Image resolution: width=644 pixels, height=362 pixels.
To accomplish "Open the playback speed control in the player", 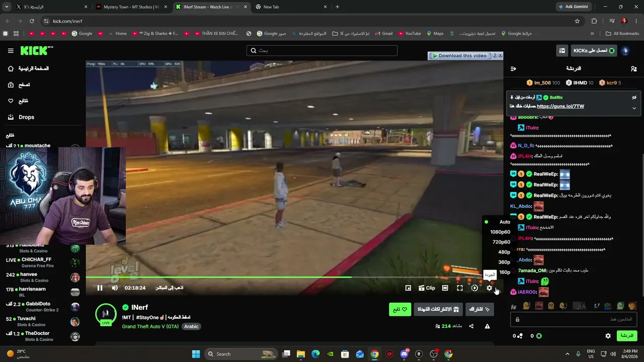I will coord(474,288).
